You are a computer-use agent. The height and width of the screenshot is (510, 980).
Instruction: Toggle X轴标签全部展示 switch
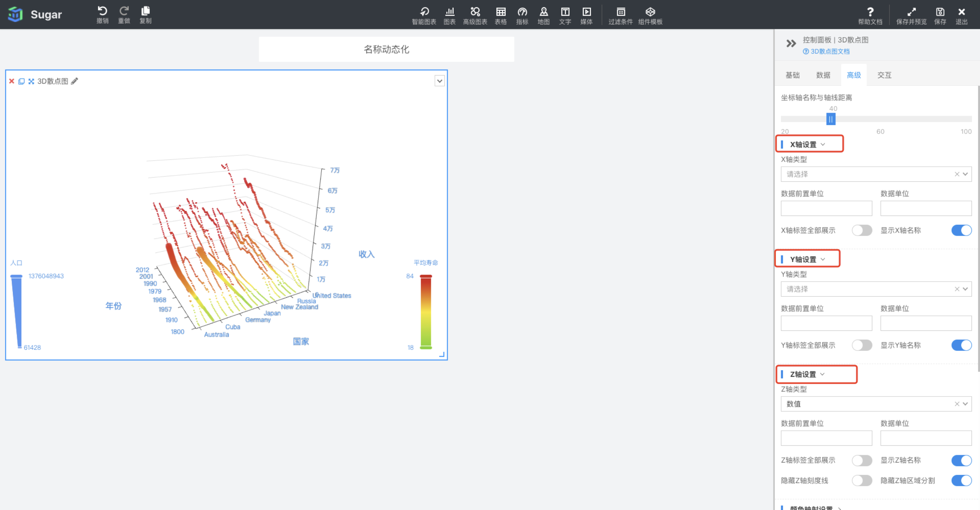[x=862, y=230]
